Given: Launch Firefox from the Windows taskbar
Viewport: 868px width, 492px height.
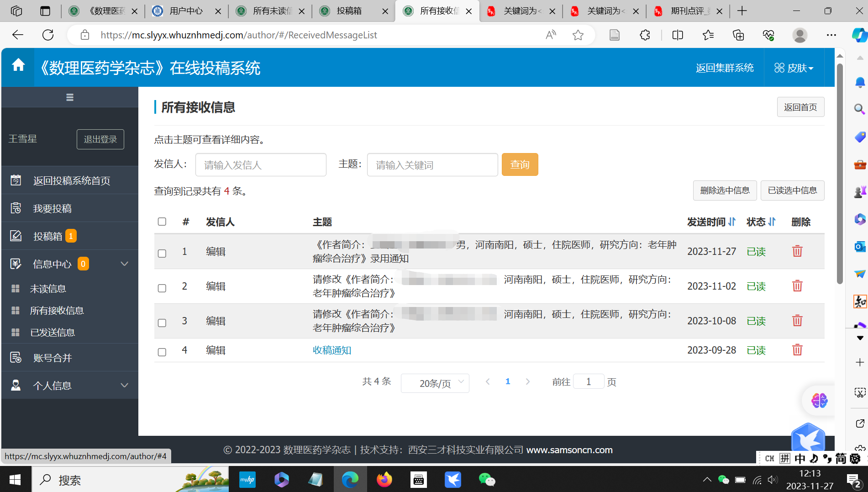Looking at the screenshot, I should [384, 479].
